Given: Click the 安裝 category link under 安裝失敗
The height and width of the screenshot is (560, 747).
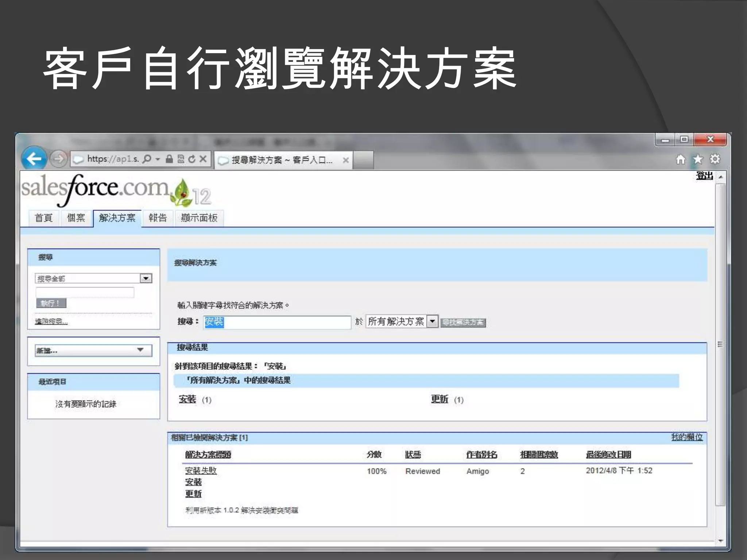Looking at the screenshot, I should click(x=193, y=482).
